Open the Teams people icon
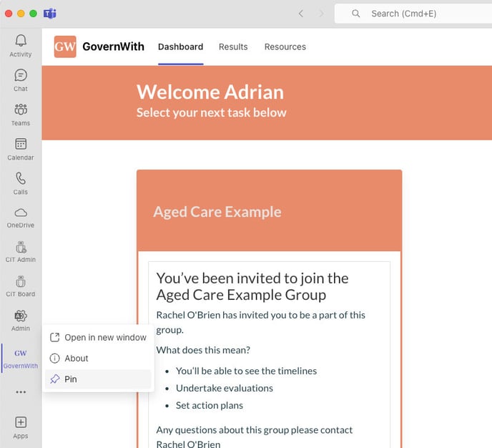Image resolution: width=492 pixels, height=448 pixels. 21,109
